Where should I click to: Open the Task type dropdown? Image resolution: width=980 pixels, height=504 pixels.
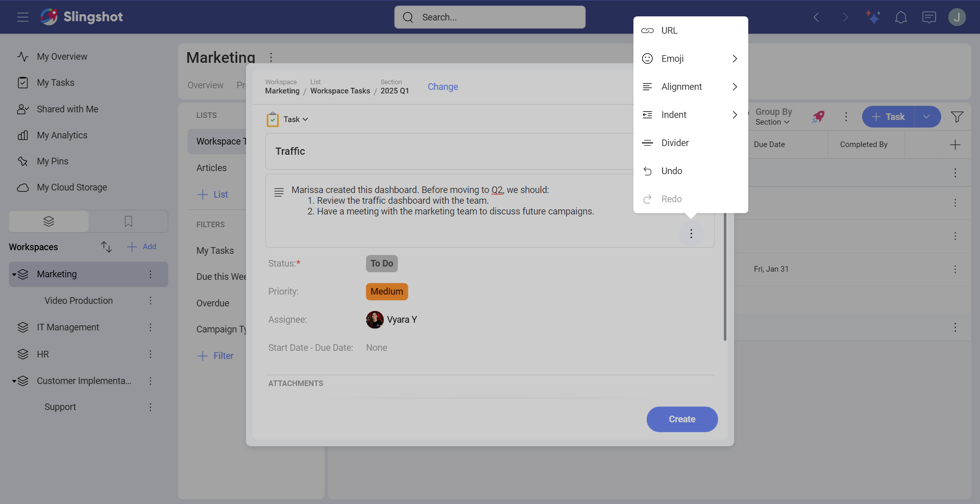pos(296,119)
